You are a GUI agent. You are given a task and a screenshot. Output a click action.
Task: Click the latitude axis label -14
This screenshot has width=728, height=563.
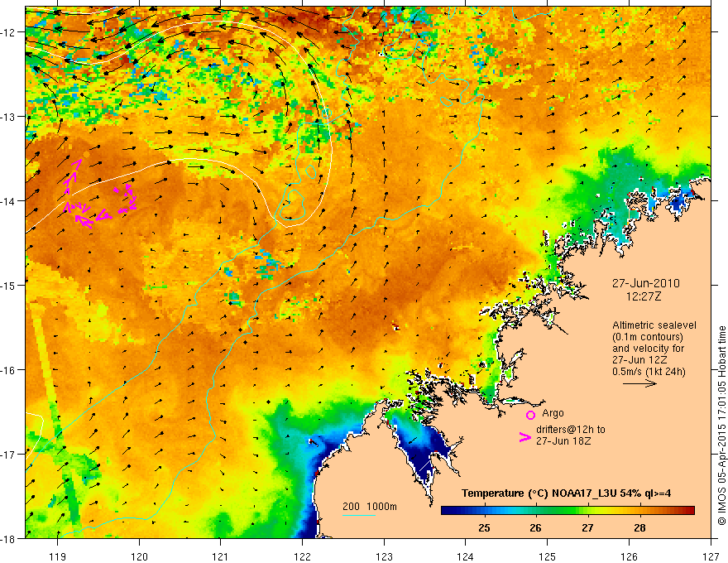[x=7, y=201]
